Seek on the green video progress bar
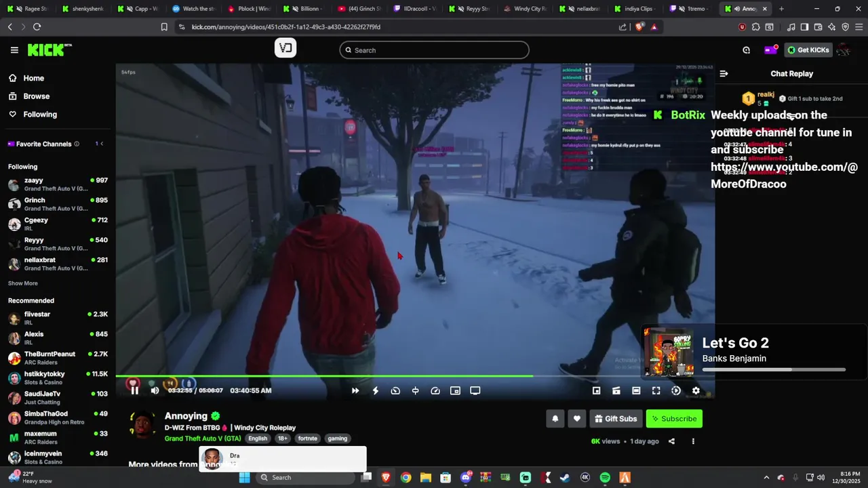 (x=324, y=375)
